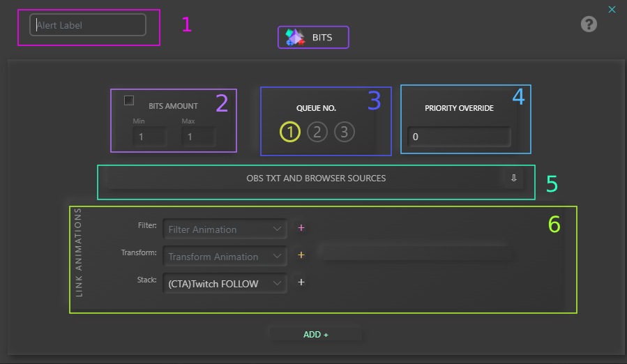627x364 pixels.
Task: Select queue number 2
Action: (x=317, y=132)
